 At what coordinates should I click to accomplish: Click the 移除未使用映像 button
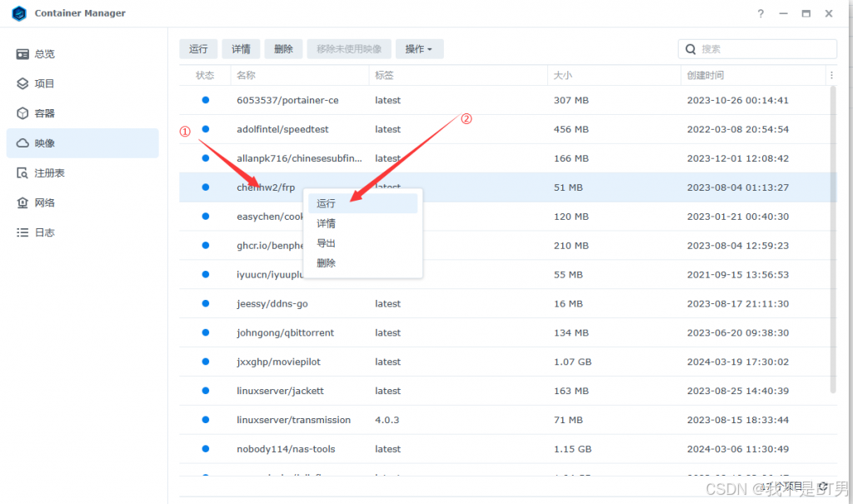click(x=349, y=49)
